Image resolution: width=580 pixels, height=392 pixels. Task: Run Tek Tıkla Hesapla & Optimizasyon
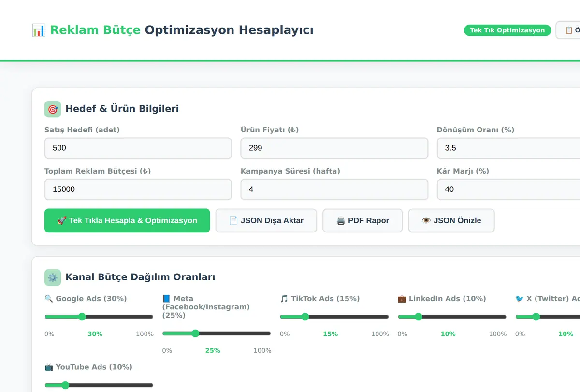point(127,220)
